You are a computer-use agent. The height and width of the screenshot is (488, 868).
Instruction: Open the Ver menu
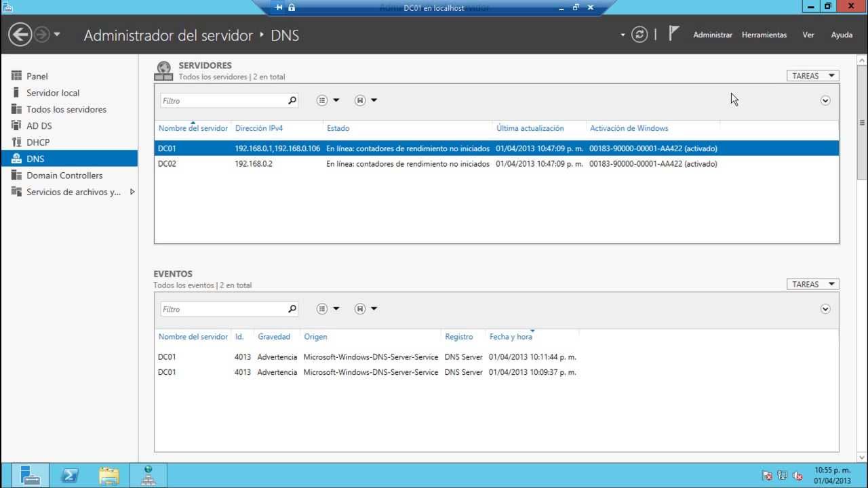[x=808, y=35]
